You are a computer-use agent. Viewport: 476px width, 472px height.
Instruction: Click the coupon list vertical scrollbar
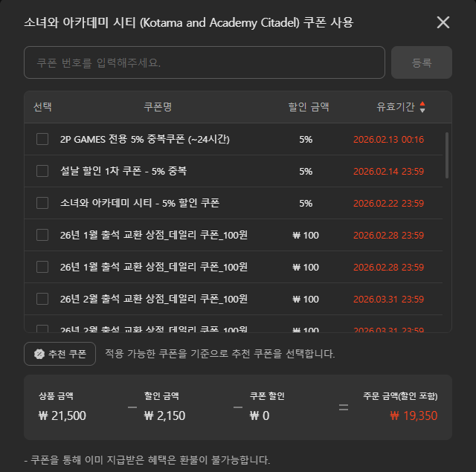coord(446,155)
